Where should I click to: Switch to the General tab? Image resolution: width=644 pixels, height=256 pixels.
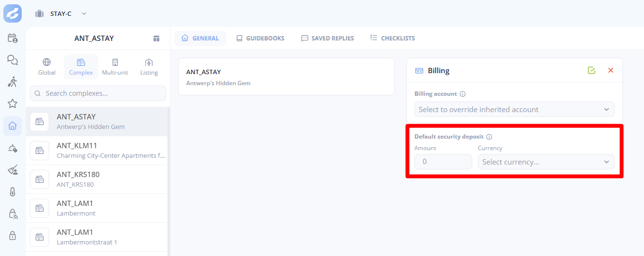200,38
